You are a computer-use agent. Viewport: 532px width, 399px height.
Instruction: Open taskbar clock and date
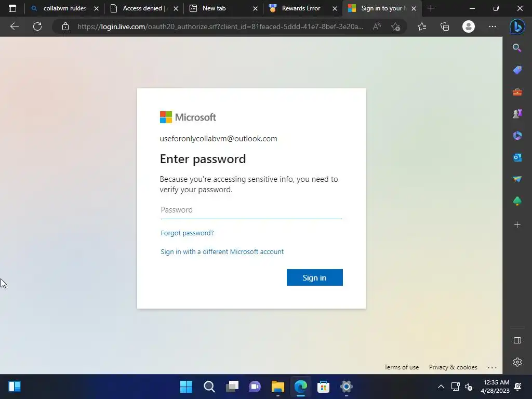coord(495,387)
